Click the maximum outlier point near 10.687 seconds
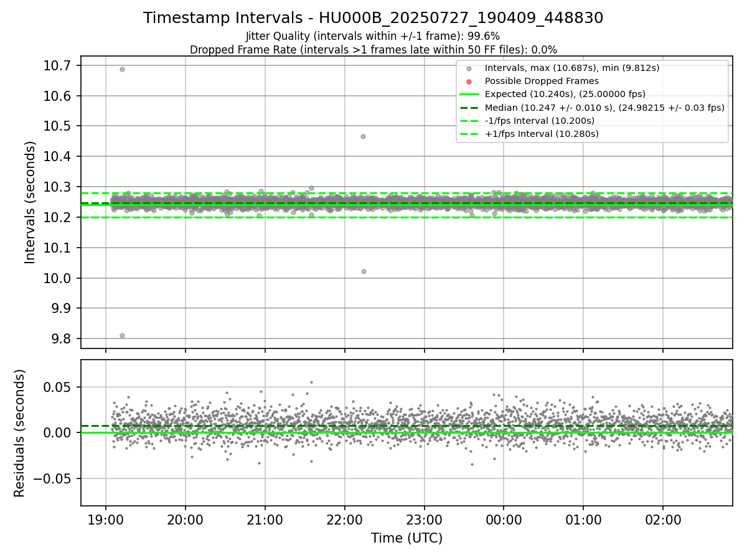The height and width of the screenshot is (560, 747). [x=122, y=69]
